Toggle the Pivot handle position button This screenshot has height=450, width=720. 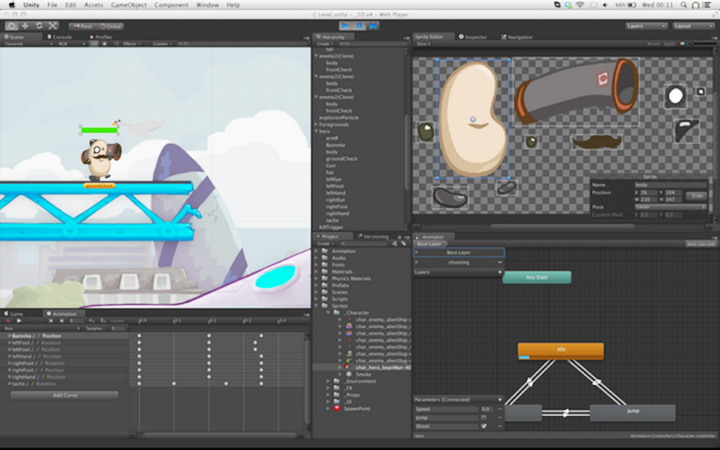coord(82,26)
